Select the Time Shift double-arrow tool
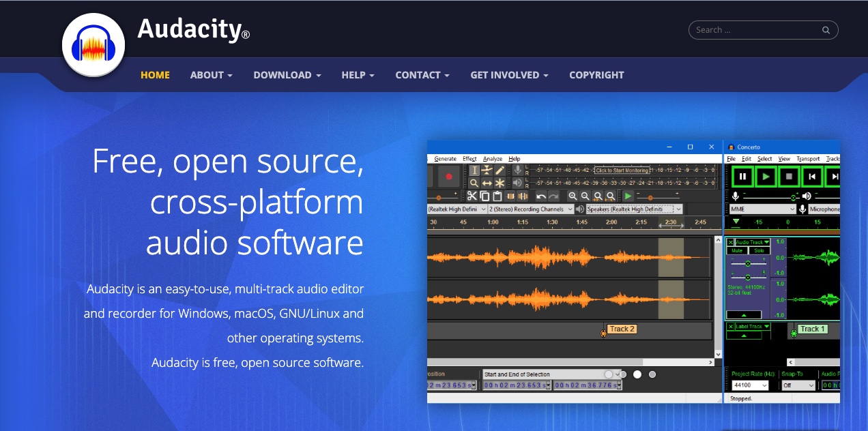Image resolution: width=868 pixels, height=431 pixels. click(487, 183)
